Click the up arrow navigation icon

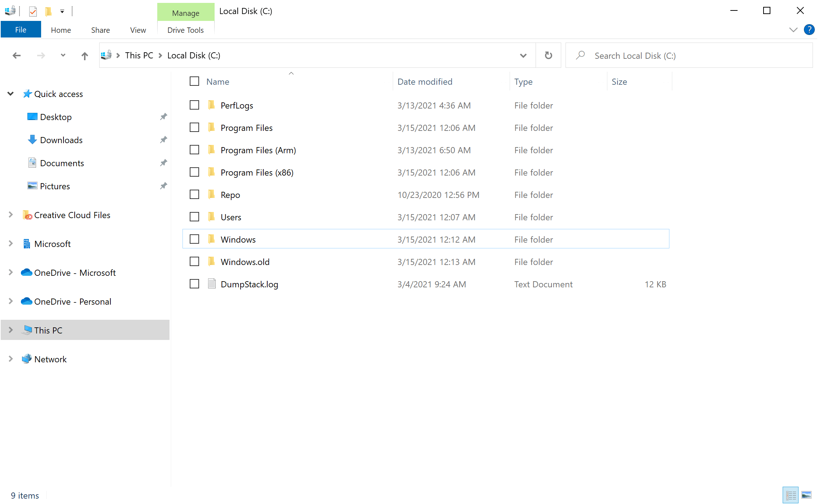[84, 56]
